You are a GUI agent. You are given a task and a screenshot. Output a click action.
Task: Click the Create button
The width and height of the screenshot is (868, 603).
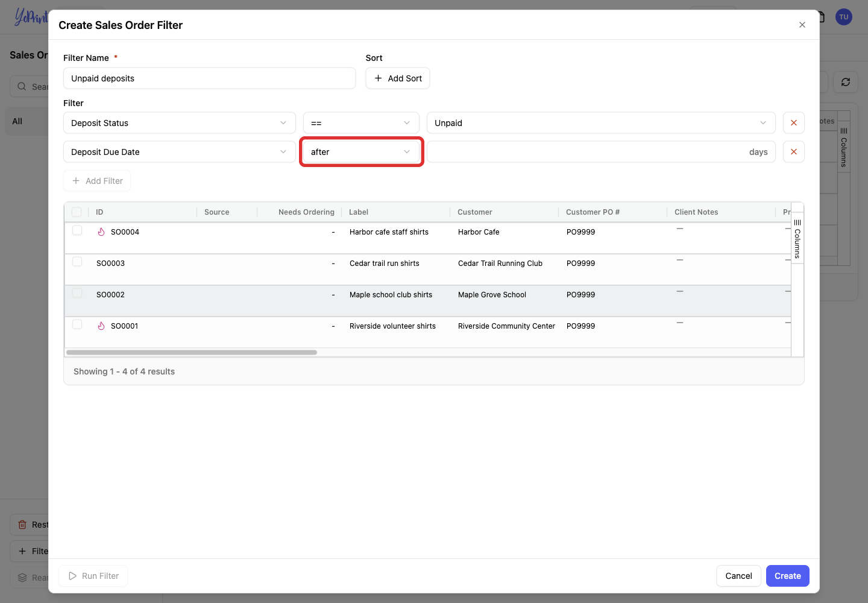pos(788,576)
